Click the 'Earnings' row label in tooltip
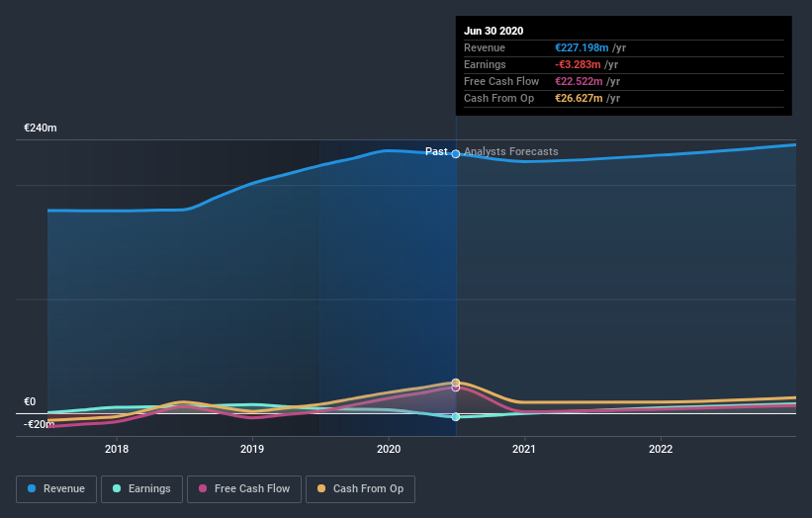The width and height of the screenshot is (812, 518). (x=485, y=64)
